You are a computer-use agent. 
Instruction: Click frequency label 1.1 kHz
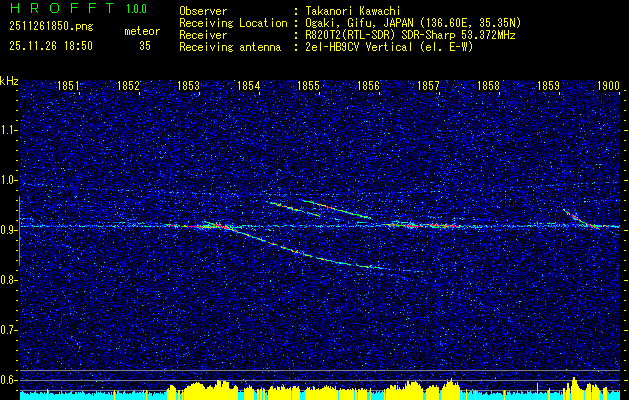pyautogui.click(x=8, y=130)
